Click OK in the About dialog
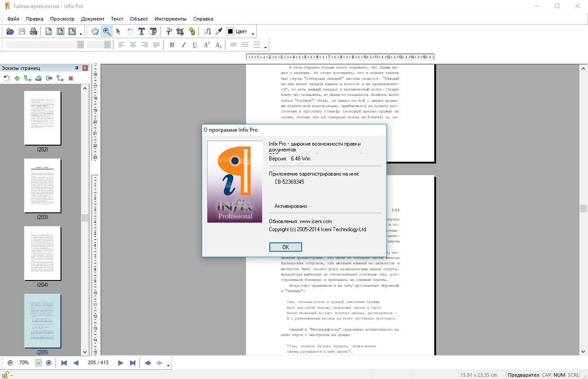This screenshot has height=379, width=588. 285,247
